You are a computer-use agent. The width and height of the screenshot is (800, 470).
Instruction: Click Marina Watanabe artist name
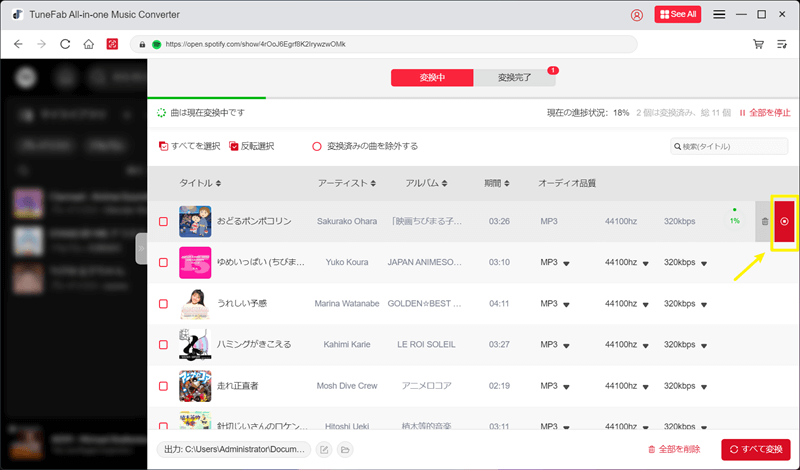point(347,304)
